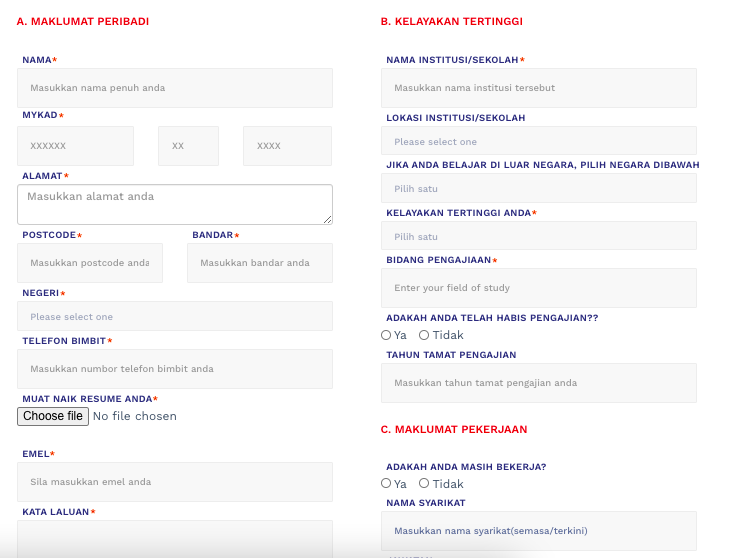The width and height of the screenshot is (735, 558).
Task: Click the Nama Syarikat company name field
Action: (x=538, y=530)
